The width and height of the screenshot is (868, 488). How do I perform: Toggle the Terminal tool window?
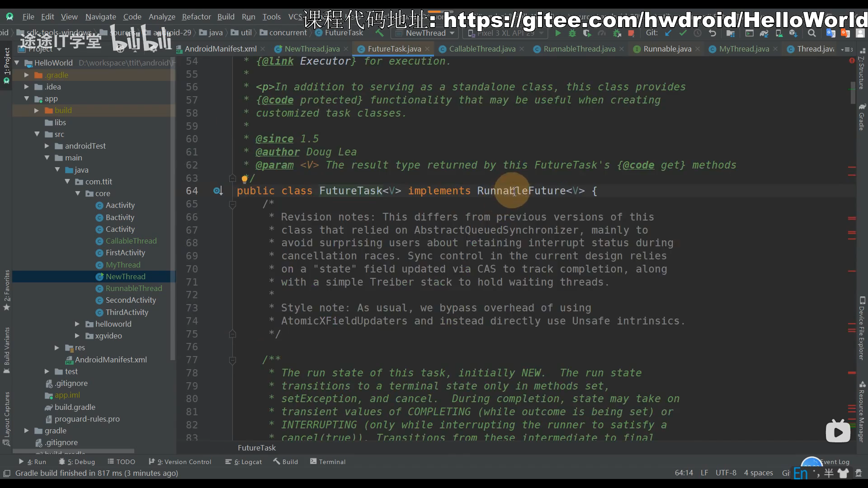(x=328, y=462)
